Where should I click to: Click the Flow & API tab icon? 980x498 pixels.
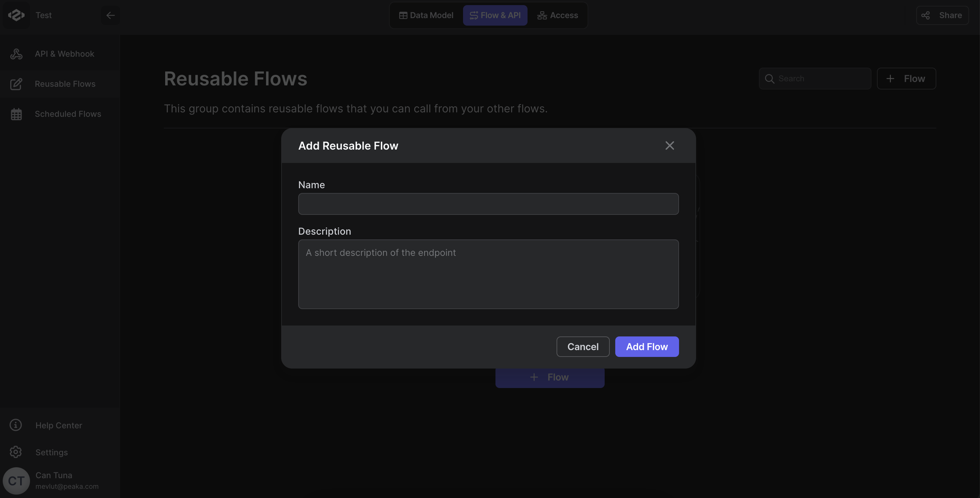click(474, 15)
